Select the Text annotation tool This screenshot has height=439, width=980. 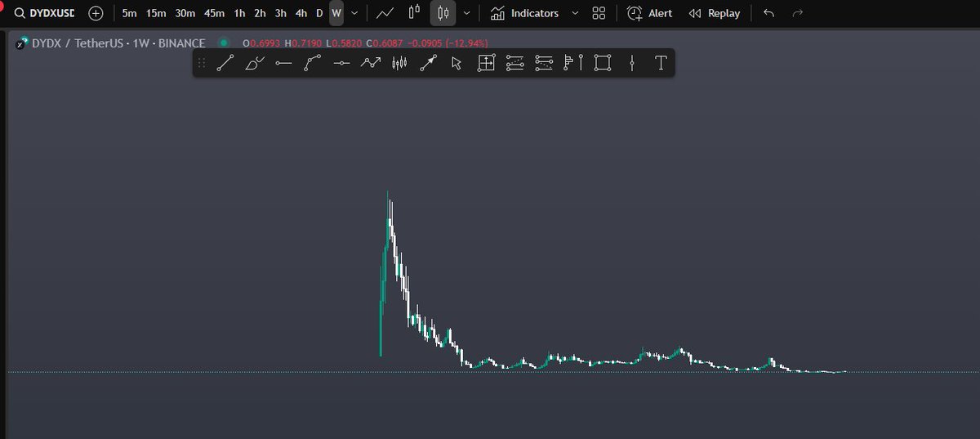tap(661, 63)
